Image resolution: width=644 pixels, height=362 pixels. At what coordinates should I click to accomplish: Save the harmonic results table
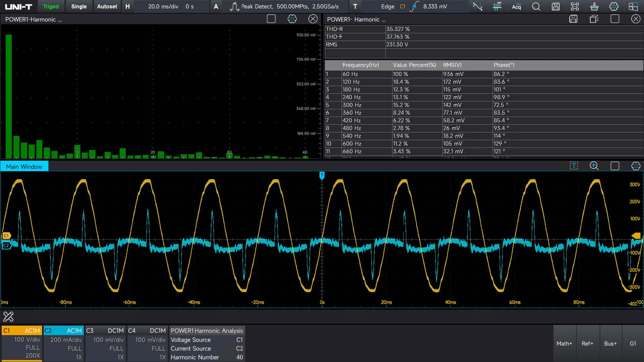point(573,19)
